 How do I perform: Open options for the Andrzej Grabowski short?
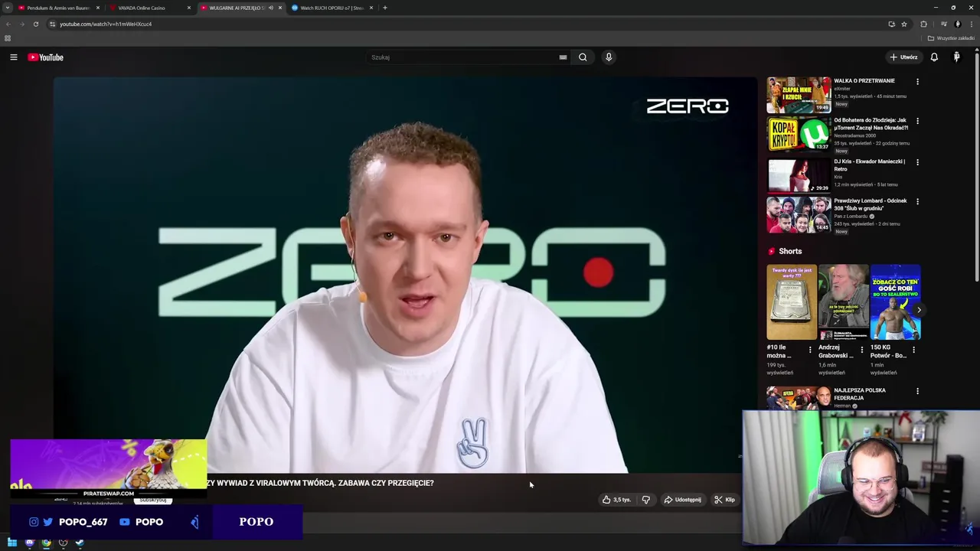click(861, 350)
